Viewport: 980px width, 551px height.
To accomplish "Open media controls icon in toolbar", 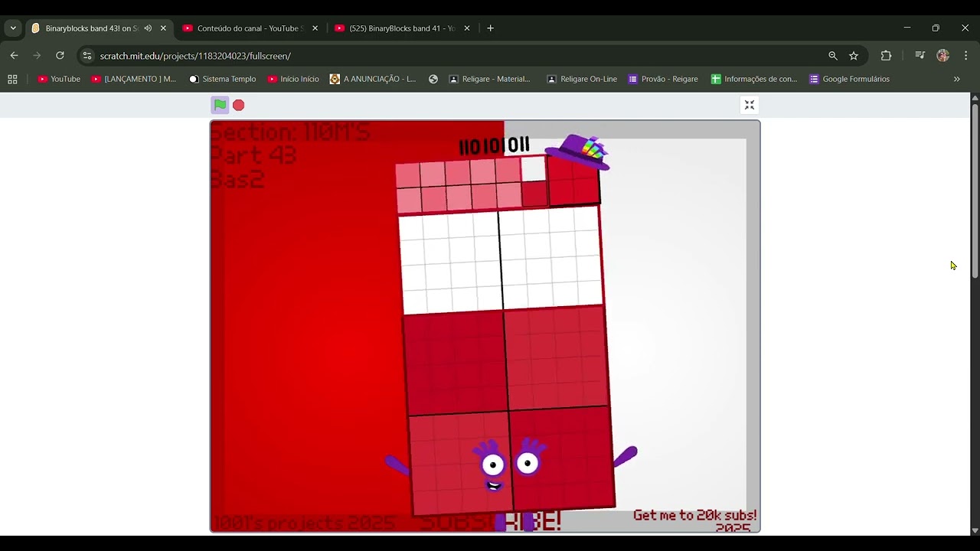I will click(x=920, y=56).
